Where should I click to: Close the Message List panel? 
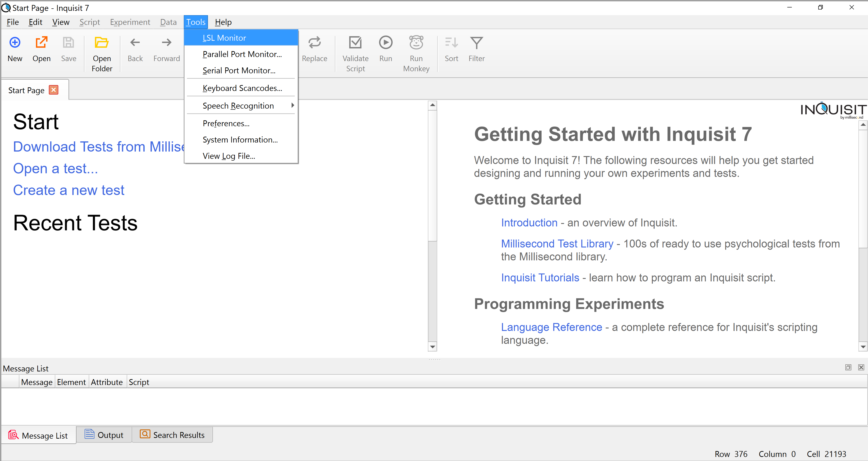click(861, 367)
